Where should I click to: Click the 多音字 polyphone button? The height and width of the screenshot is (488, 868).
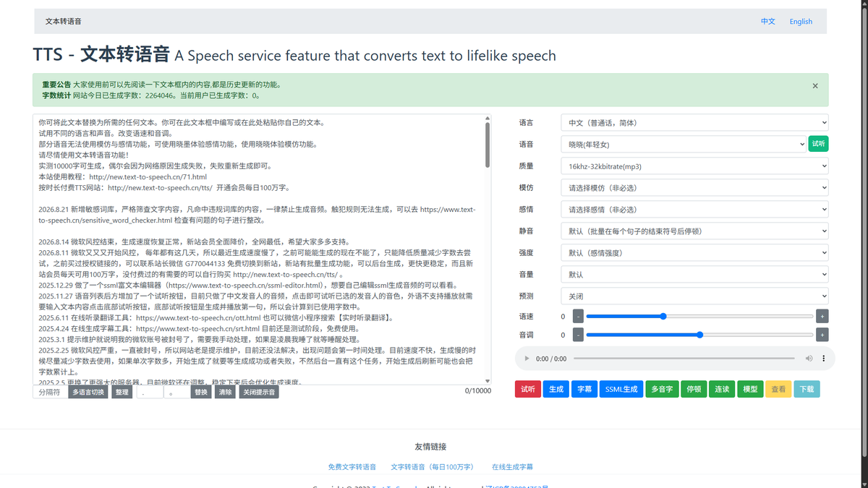pyautogui.click(x=663, y=389)
